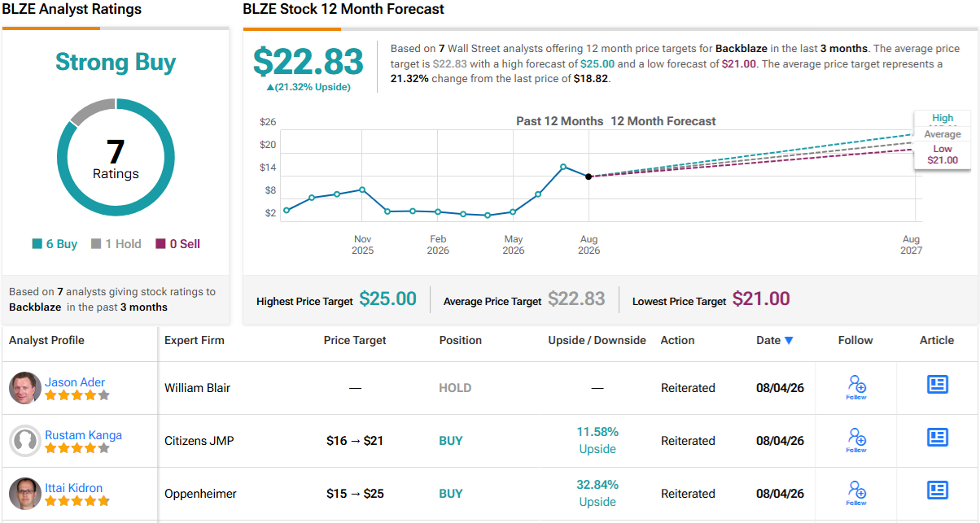Click the Upside / Downside column header
Image resolution: width=980 pixels, height=523 pixels.
click(x=597, y=340)
